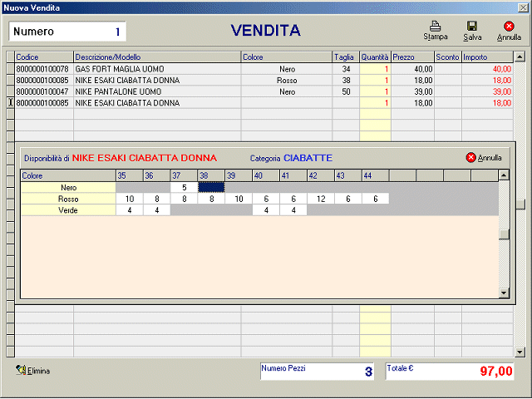
Task: Click the Rosso color row label
Action: tap(68, 199)
